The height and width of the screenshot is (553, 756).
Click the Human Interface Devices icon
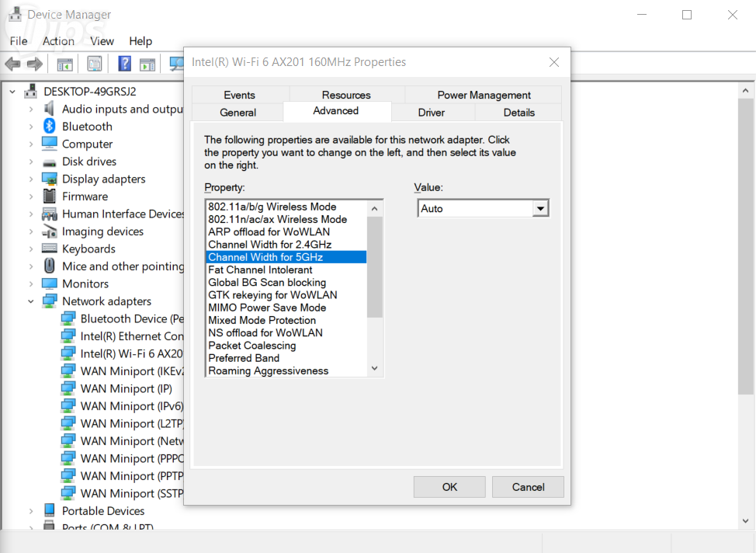pos(49,214)
